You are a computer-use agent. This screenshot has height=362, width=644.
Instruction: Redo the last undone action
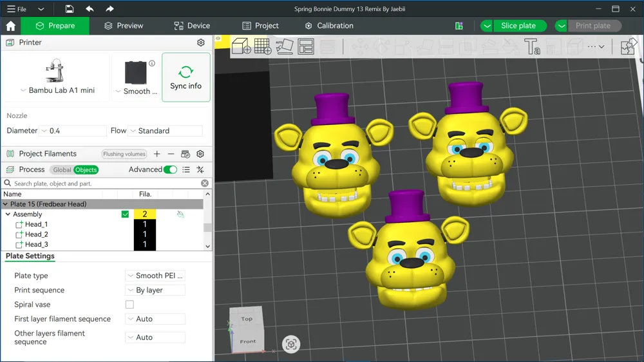coord(109,8)
